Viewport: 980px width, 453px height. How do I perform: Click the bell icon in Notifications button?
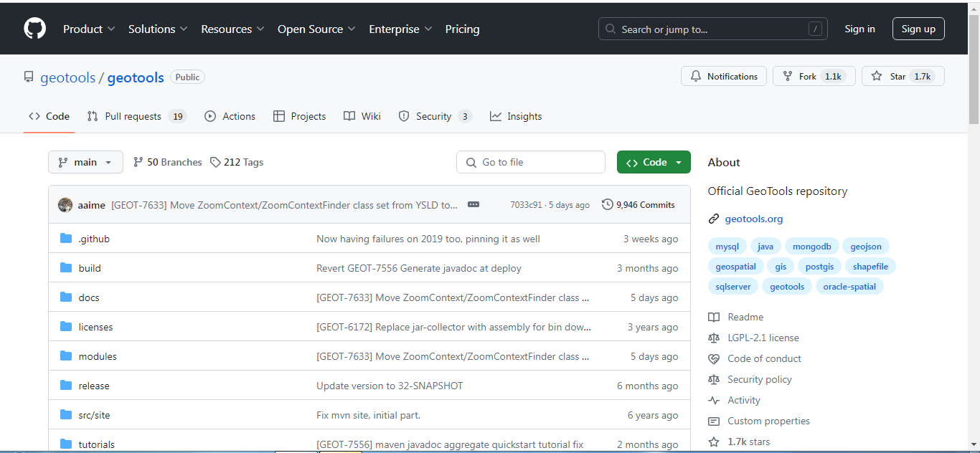(696, 77)
